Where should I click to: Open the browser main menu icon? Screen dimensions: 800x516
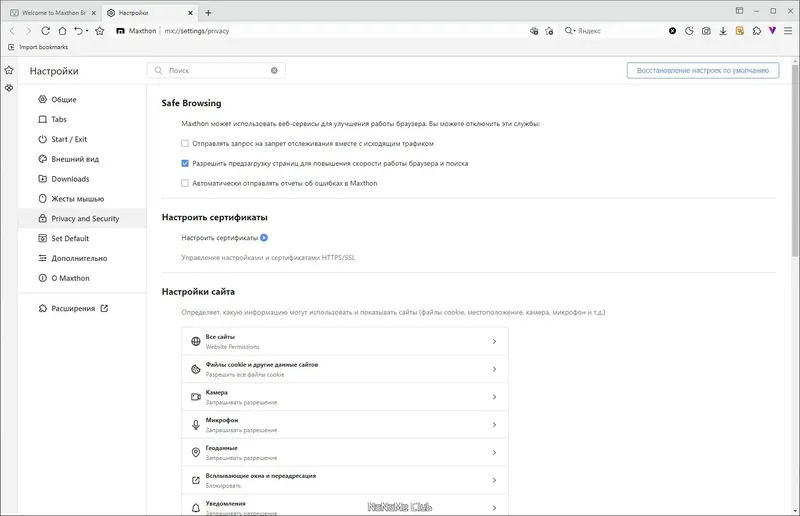pyautogui.click(x=788, y=31)
